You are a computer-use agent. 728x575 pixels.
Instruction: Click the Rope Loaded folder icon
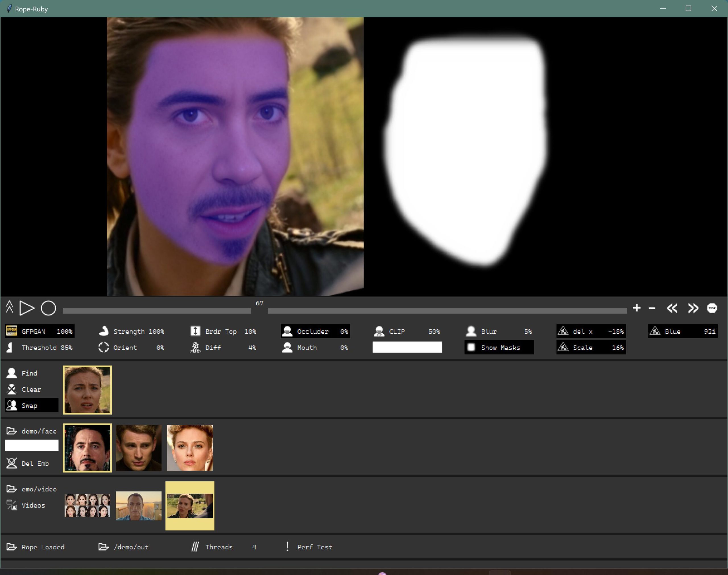pos(11,547)
